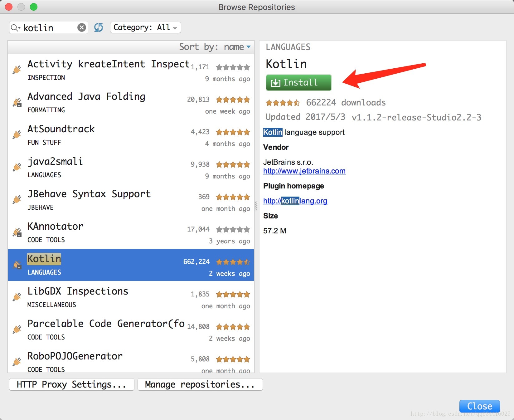Open the jetbrains.com vendor link
Viewport: 514px width, 420px height.
304,171
